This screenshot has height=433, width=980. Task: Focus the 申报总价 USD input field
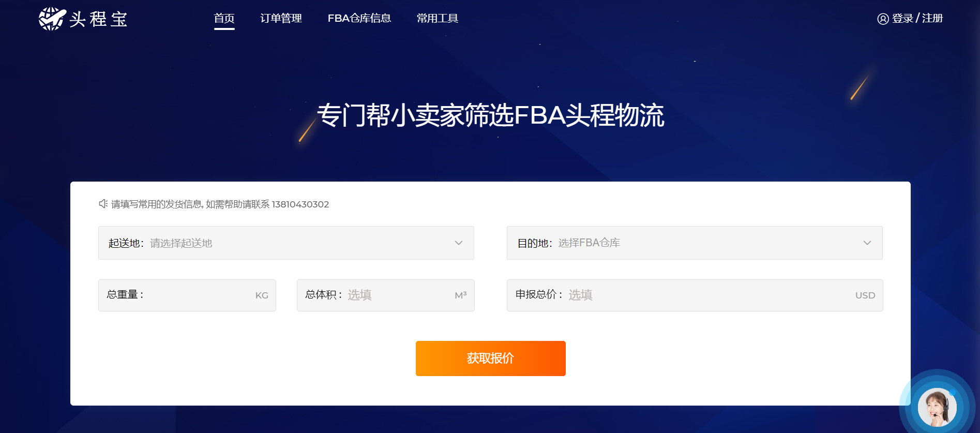pyautogui.click(x=695, y=295)
